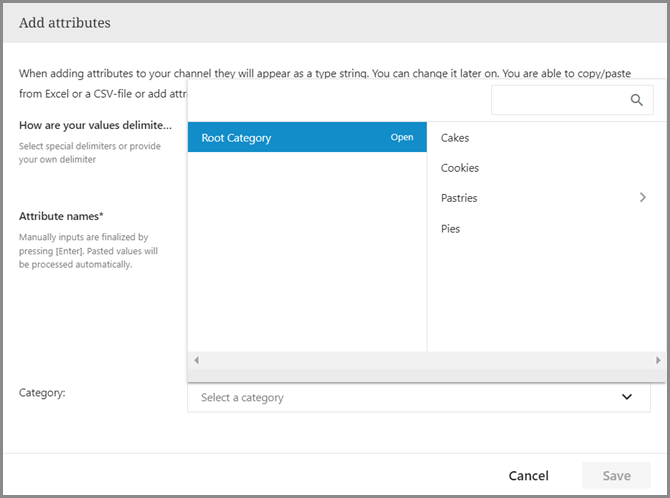Viewport: 670px width, 498px height.
Task: Click the horizontal scrollbar track
Action: (426, 360)
